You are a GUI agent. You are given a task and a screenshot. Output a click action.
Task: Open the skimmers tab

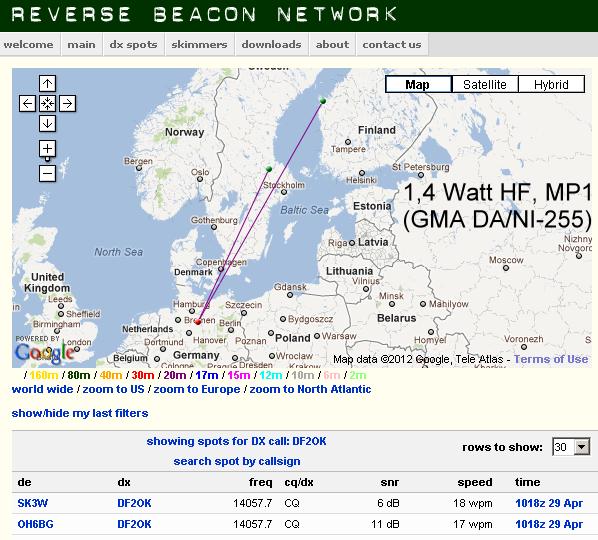(199, 45)
